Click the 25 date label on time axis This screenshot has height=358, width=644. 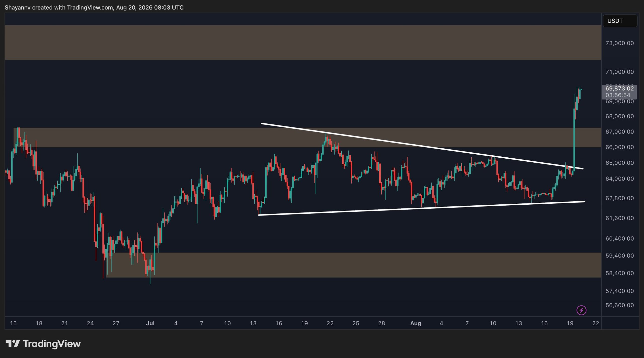(356, 323)
